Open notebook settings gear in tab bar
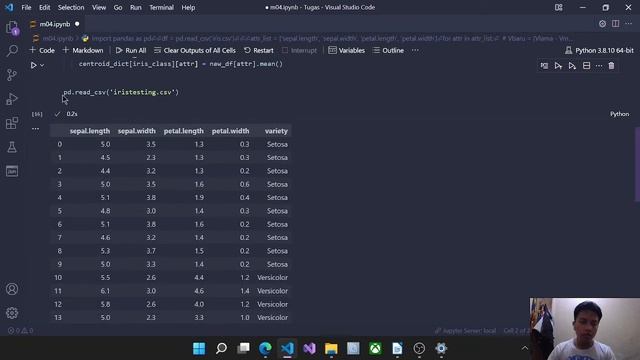 (602, 24)
